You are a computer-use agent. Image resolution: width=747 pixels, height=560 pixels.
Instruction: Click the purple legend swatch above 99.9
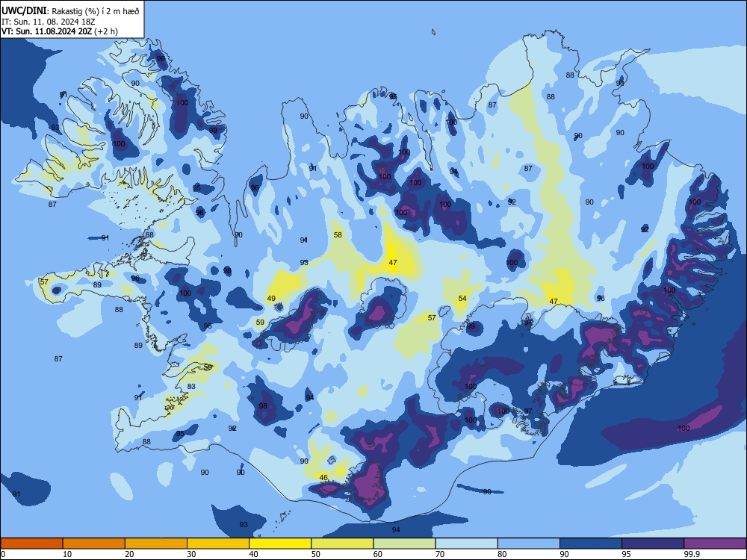click(x=715, y=544)
